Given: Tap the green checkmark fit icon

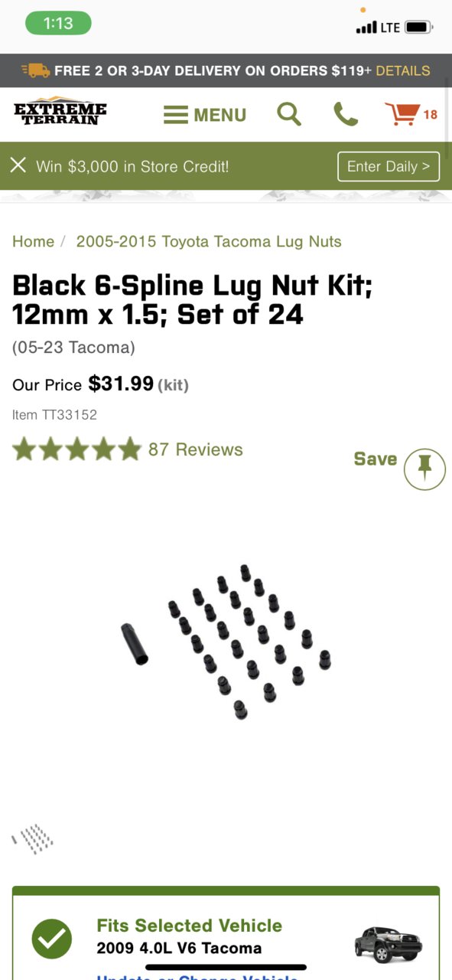Looking at the screenshot, I should (x=52, y=938).
